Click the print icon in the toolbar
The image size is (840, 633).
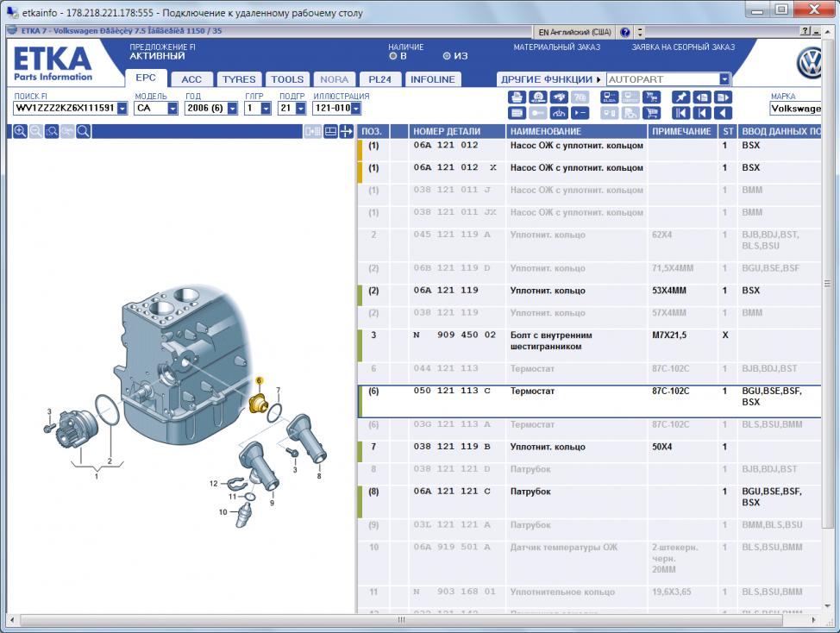[x=517, y=97]
